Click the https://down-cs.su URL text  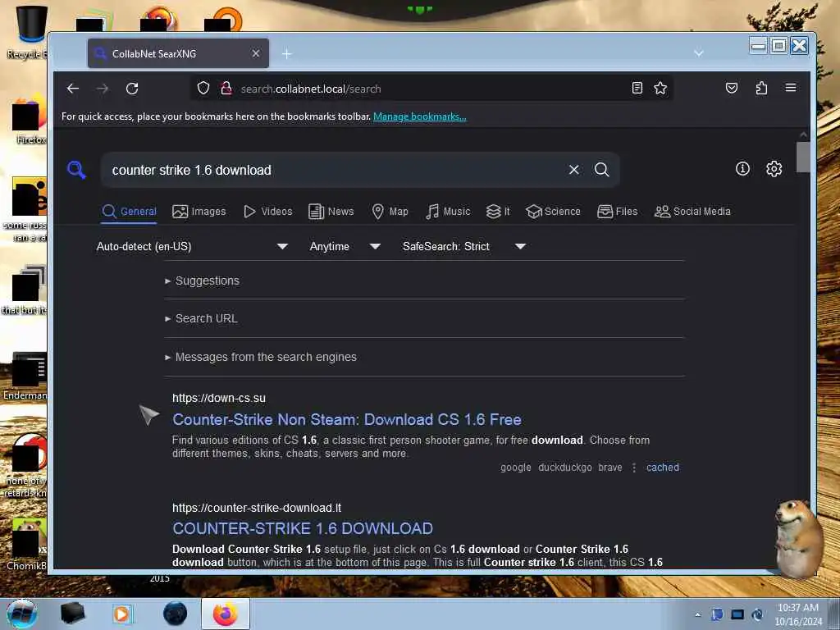pyautogui.click(x=218, y=398)
